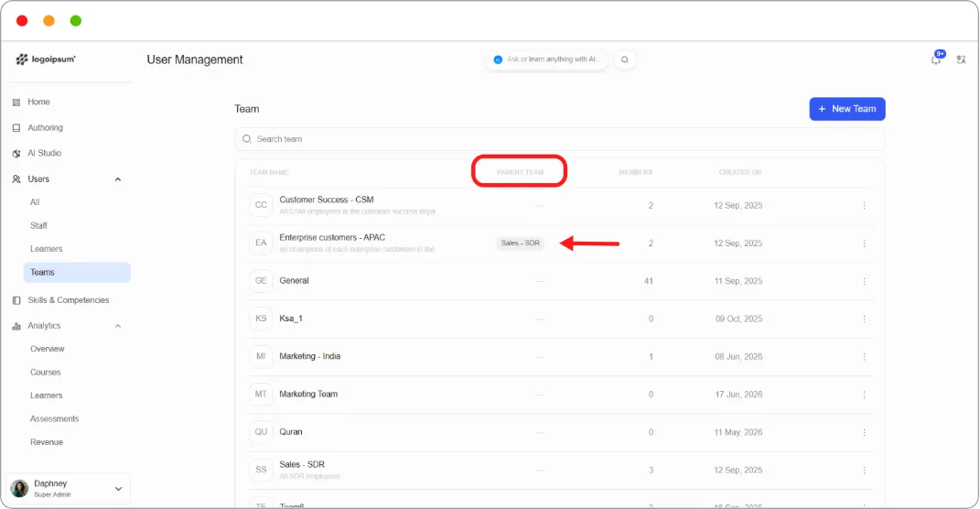Screen dimensions: 980x509
Task: Click the 09 Oct, 2025 created date
Action: coord(738,319)
